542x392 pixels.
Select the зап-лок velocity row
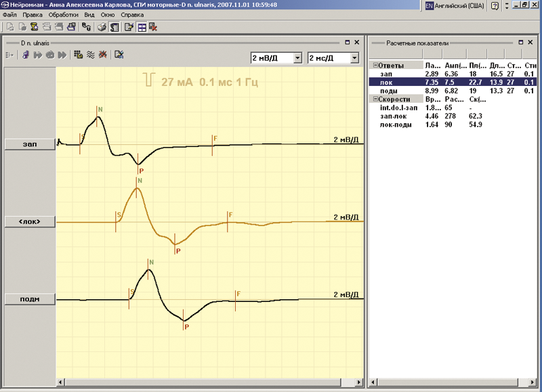[x=453, y=116]
